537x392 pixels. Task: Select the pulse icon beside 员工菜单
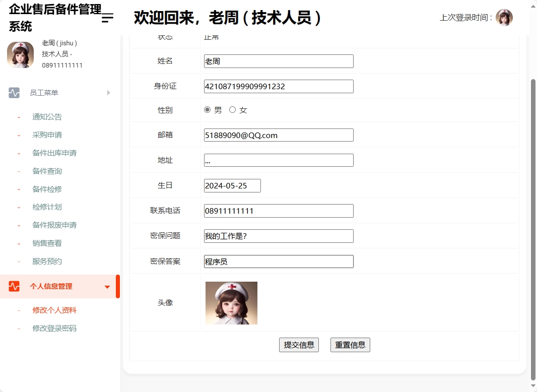click(x=14, y=93)
